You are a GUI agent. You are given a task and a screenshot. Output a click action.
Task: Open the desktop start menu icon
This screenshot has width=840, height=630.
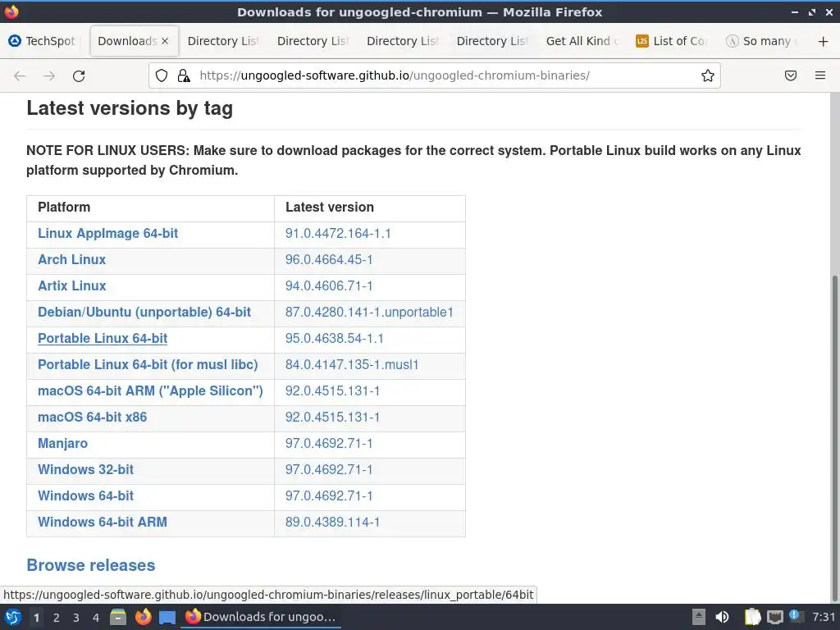point(13,617)
